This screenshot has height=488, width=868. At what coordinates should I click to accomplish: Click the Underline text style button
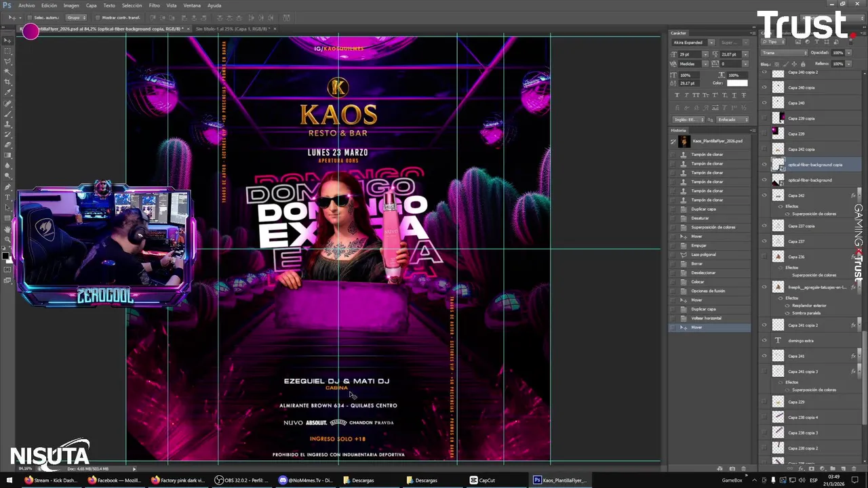click(734, 95)
